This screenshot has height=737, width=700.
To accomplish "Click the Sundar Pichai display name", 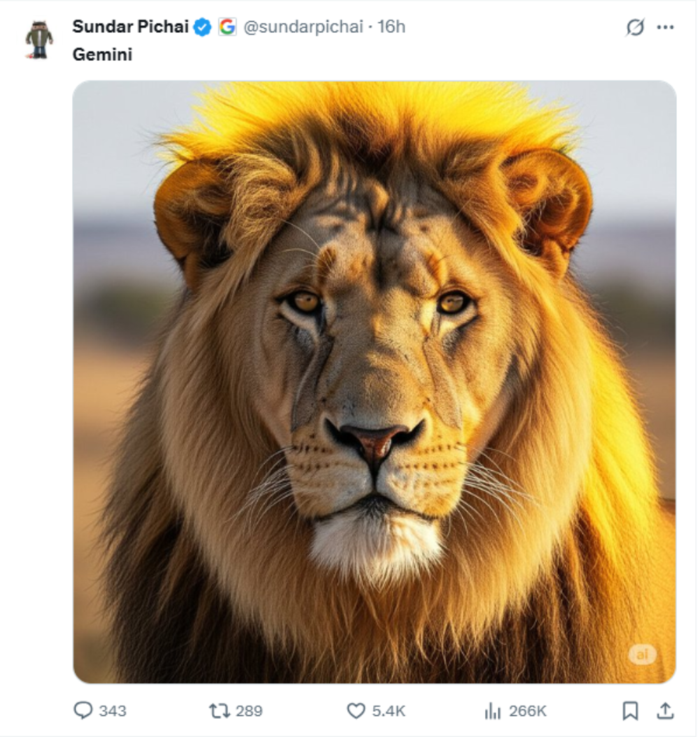I will pos(130,27).
